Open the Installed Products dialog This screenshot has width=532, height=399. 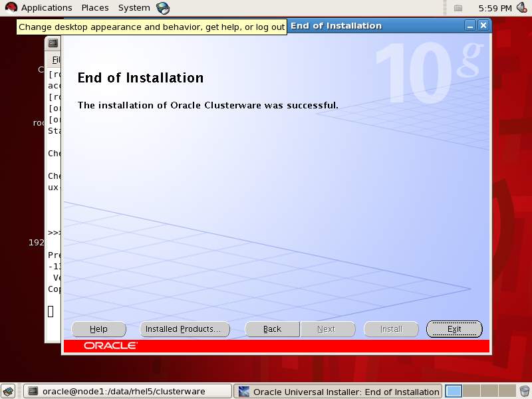(x=185, y=329)
